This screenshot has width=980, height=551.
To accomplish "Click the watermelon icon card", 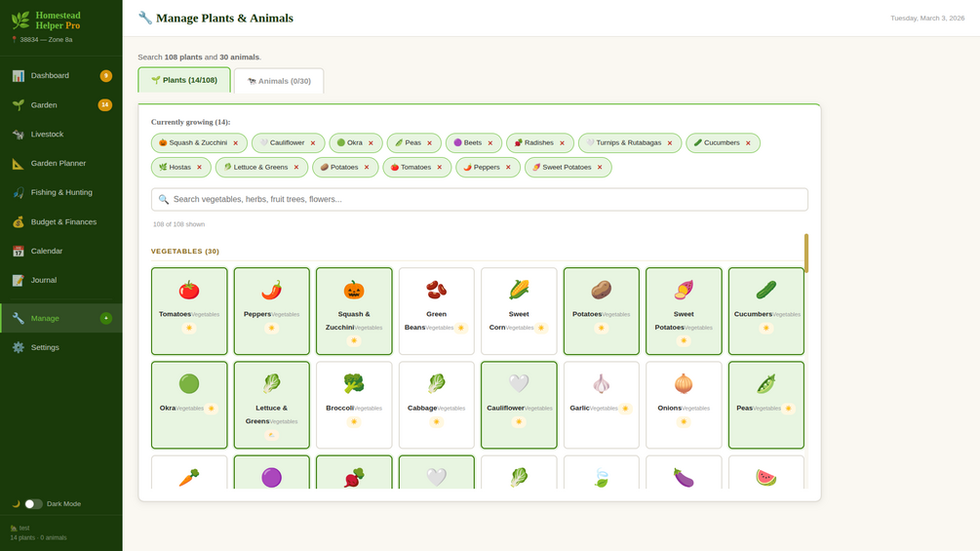I will [766, 472].
